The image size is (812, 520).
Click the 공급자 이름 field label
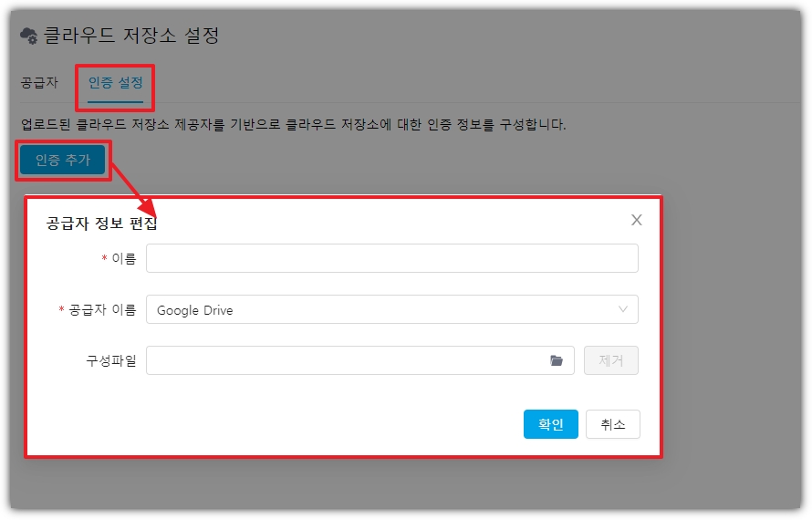point(102,310)
